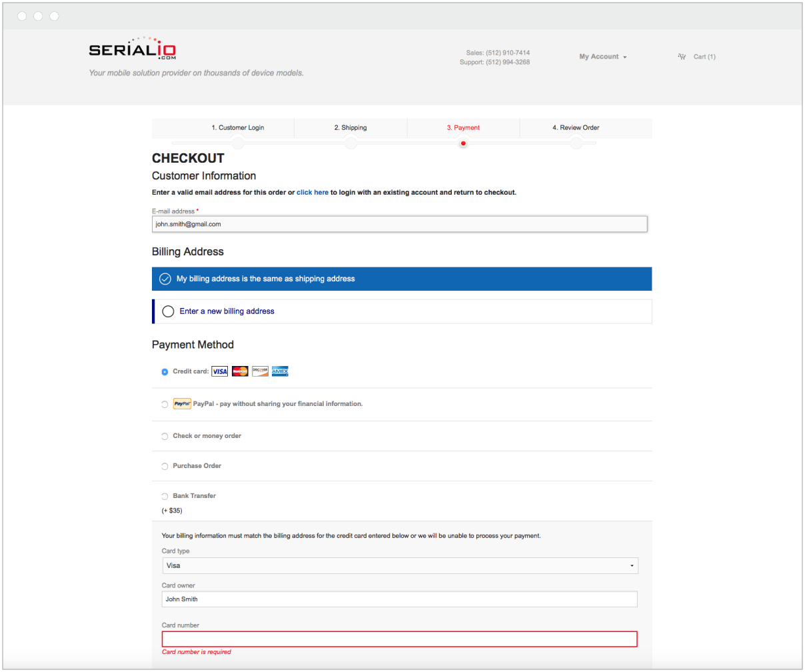This screenshot has height=672, width=805.
Task: Go to step 4. Review Order
Action: (x=576, y=127)
